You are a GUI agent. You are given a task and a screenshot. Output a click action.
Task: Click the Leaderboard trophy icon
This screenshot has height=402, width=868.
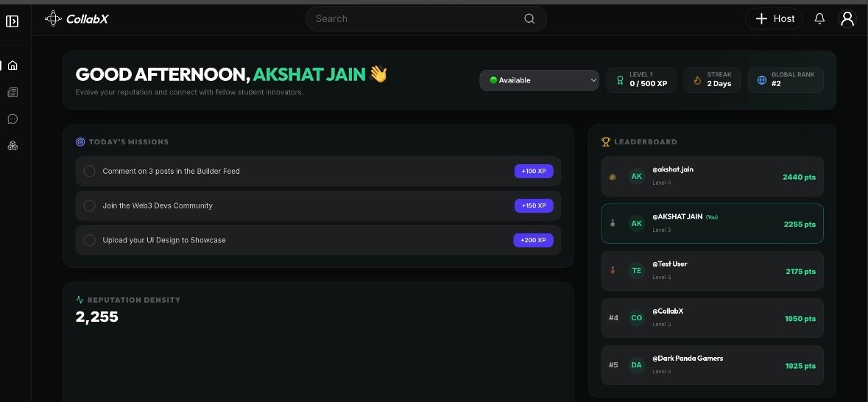point(606,142)
